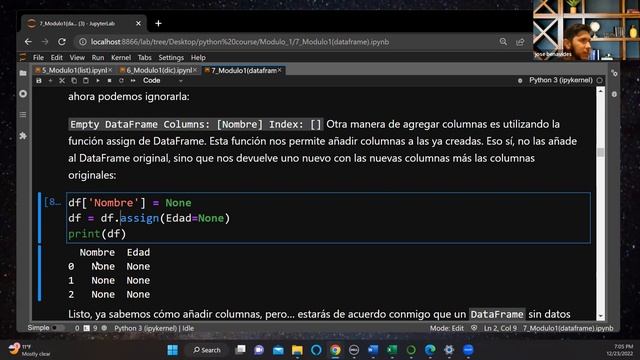Open the table of contents sidebar
Image resolution: width=640 pixels, height=360 pixels.
pyautogui.click(x=23, y=115)
